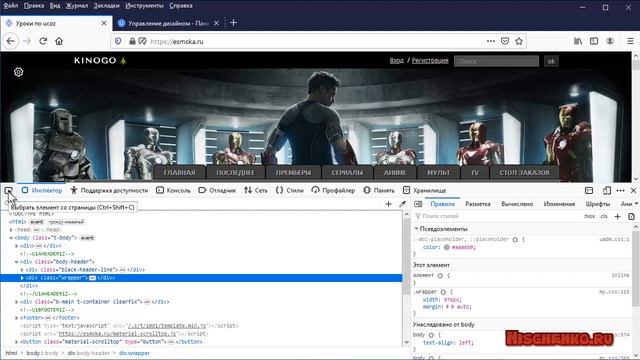Toggle print media simulation for page
Screen dimensions: 640x360
(631, 216)
